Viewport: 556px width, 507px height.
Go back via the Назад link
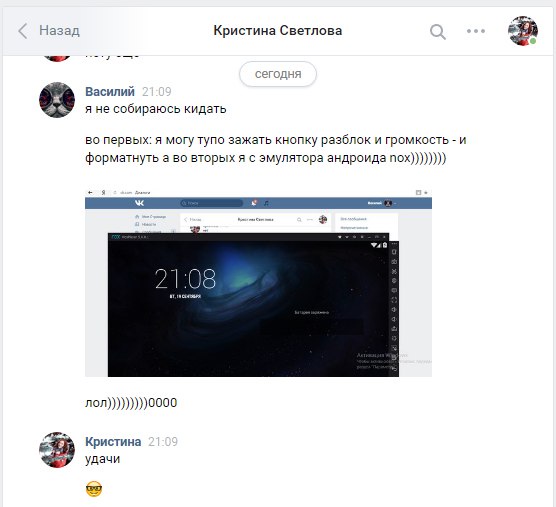tap(59, 30)
